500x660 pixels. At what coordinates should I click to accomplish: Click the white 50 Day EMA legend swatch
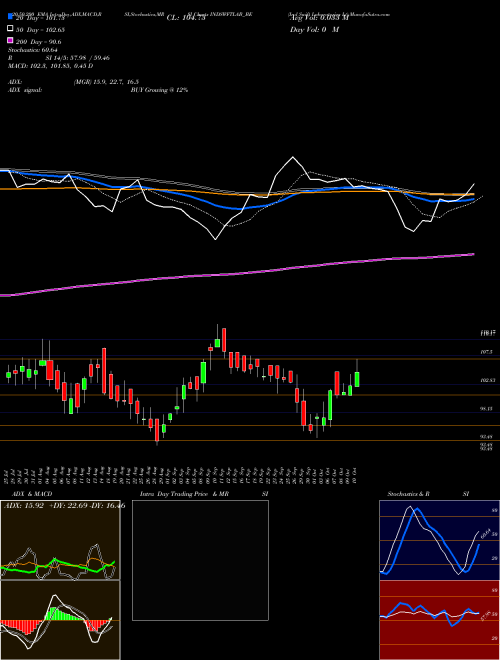click(x=10, y=28)
